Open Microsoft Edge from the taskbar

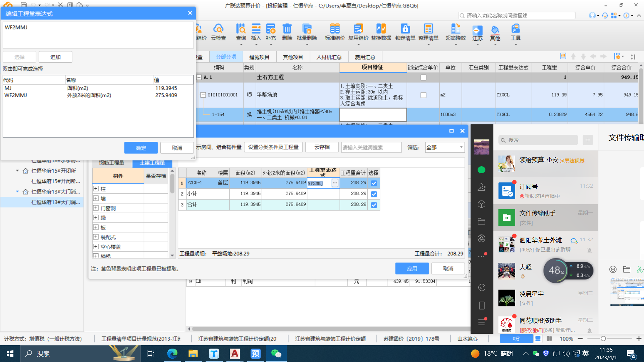172,354
